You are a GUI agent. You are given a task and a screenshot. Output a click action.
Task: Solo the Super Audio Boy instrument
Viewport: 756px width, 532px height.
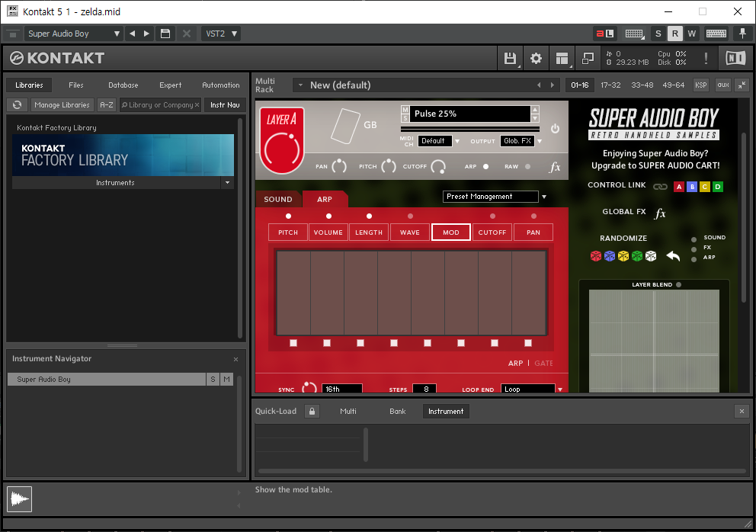coord(213,380)
